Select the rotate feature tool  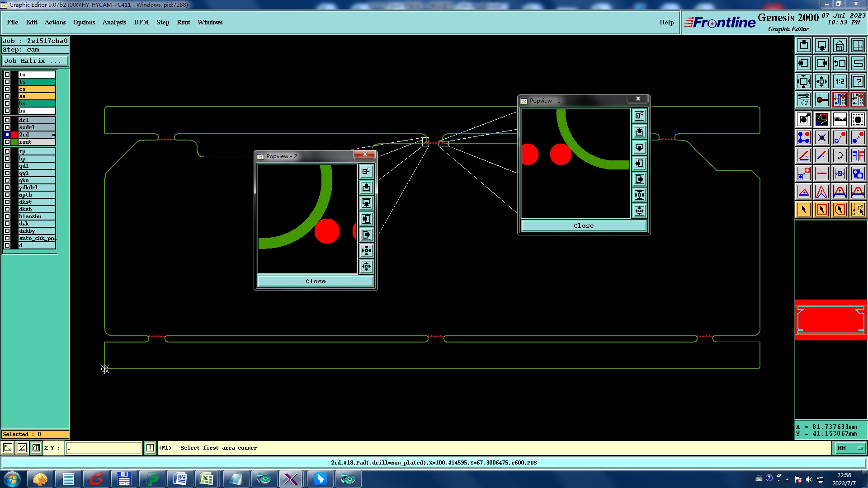[840, 155]
